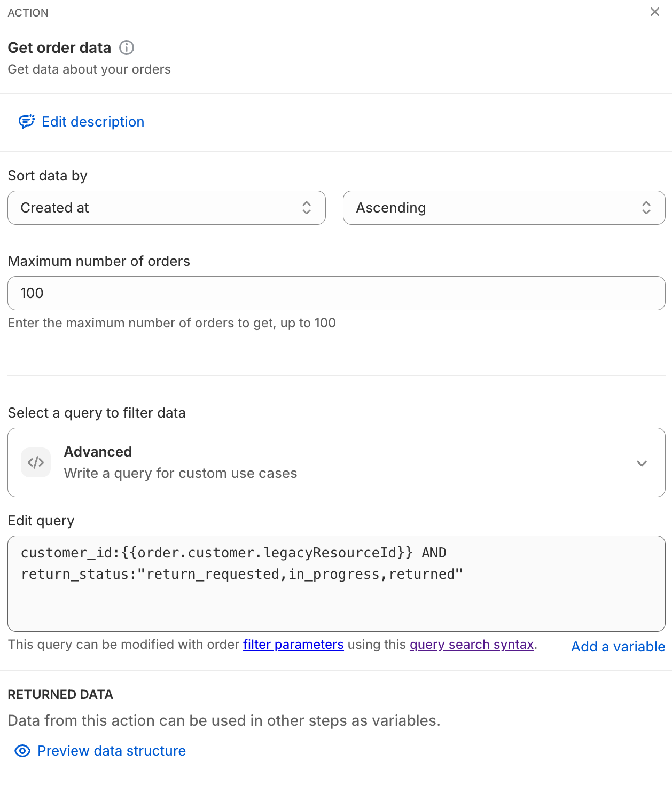Focus the Maximum number of orders field

[x=336, y=293]
